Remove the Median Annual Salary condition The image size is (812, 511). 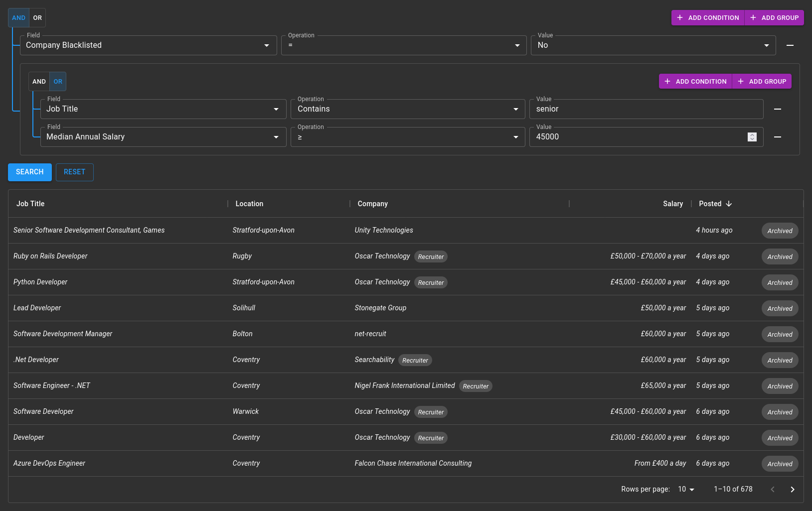point(777,137)
